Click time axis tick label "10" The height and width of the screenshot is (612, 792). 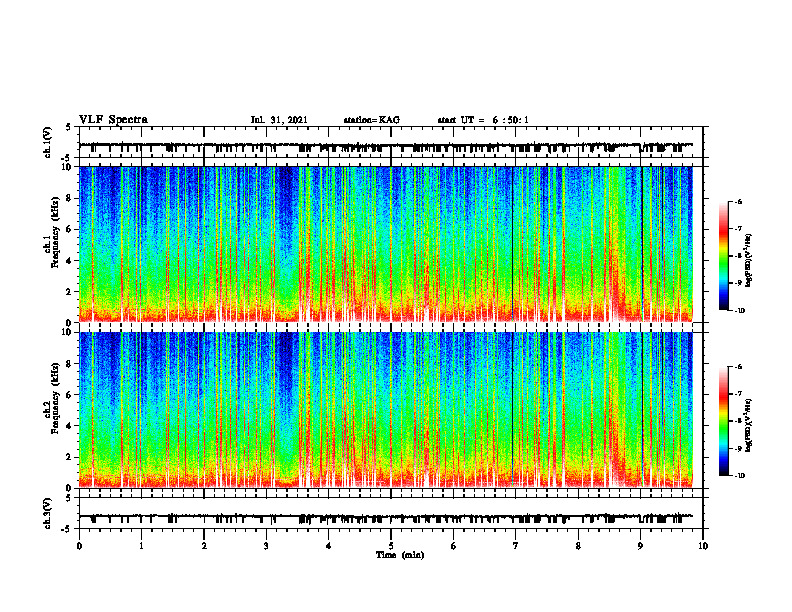pos(703,546)
